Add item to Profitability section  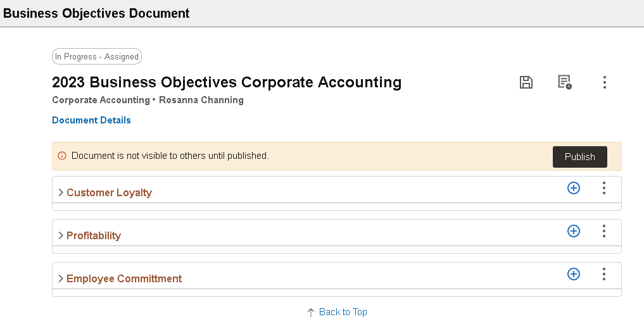click(574, 231)
